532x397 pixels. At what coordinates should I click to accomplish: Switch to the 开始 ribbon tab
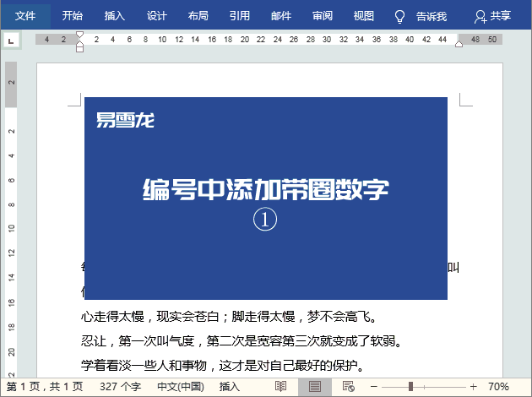coord(73,15)
